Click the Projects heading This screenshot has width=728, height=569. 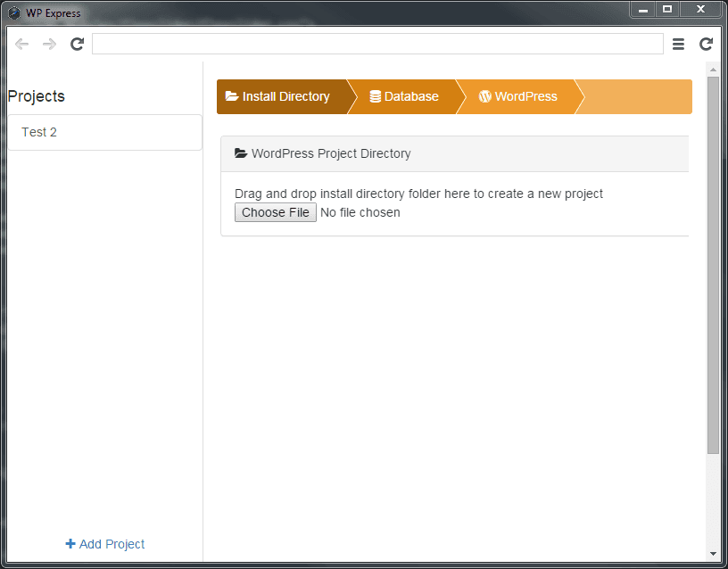37,96
